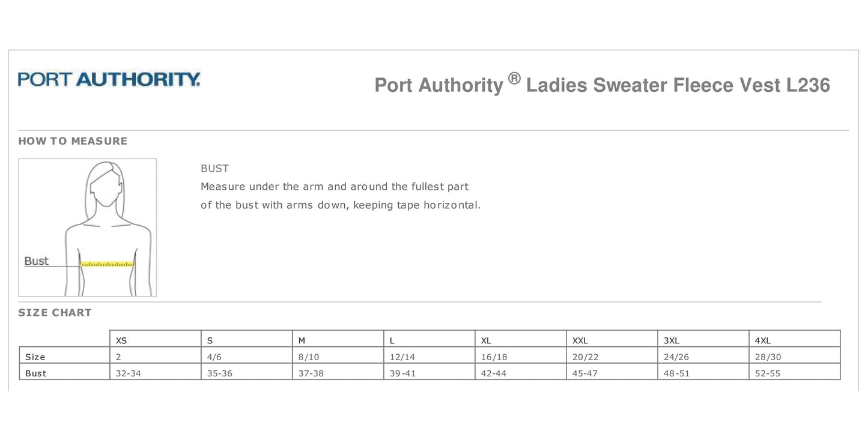Select the XS column header
Image resolution: width=868 pixels, height=443 pixels.
coord(121,340)
